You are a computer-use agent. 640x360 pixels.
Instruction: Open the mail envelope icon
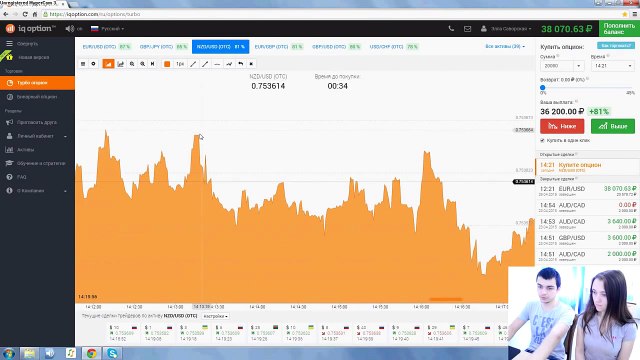[x=467, y=29]
